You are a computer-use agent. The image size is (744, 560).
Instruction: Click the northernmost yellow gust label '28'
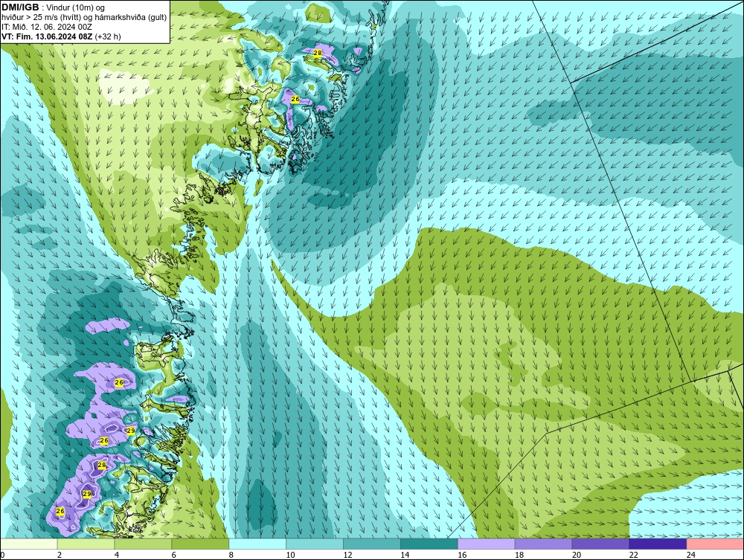(x=318, y=53)
